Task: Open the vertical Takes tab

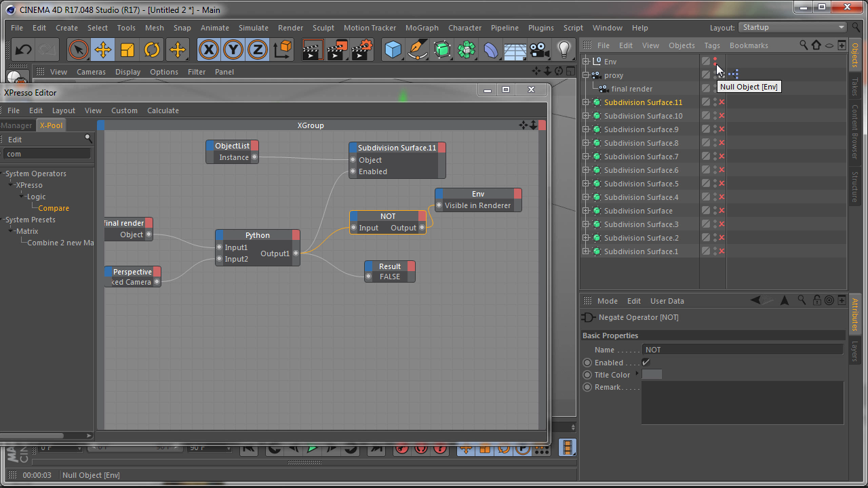Action: point(854,87)
